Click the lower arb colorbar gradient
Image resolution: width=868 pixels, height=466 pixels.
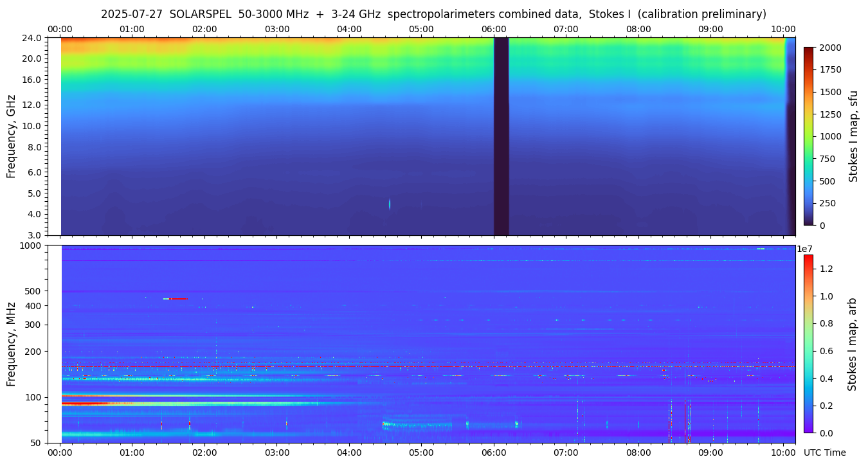(x=808, y=344)
